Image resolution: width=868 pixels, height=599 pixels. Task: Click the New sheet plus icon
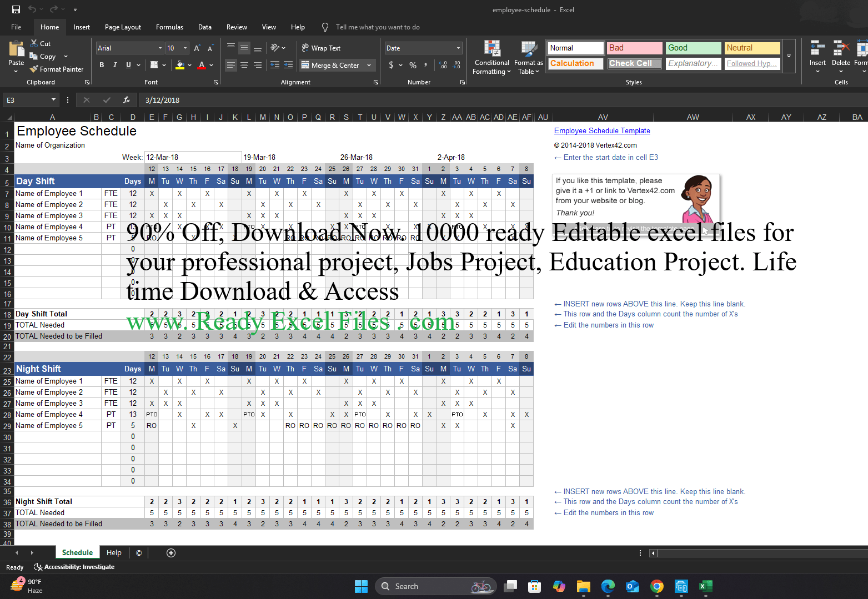(171, 552)
